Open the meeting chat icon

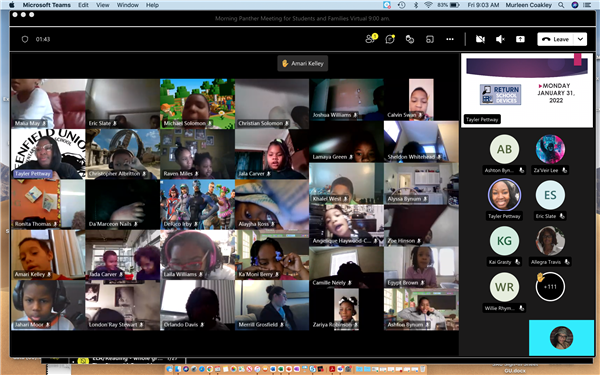[390, 39]
